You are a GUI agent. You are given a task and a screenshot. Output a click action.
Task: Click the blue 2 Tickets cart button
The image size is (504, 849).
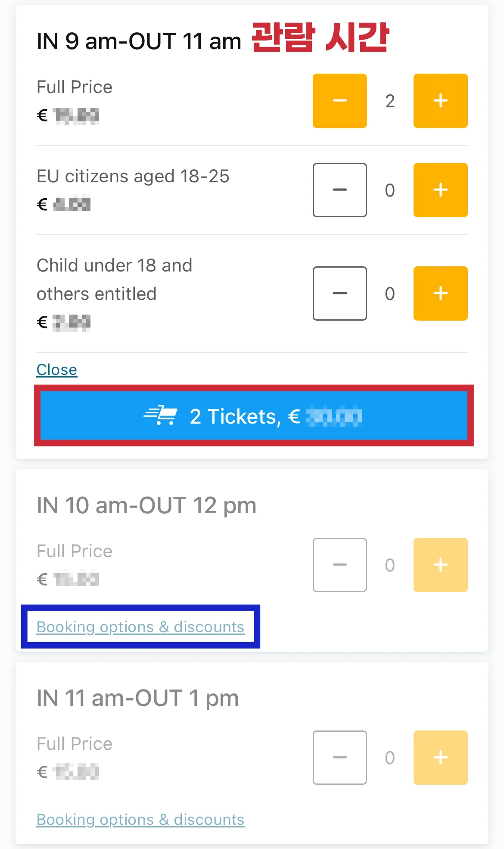(254, 416)
